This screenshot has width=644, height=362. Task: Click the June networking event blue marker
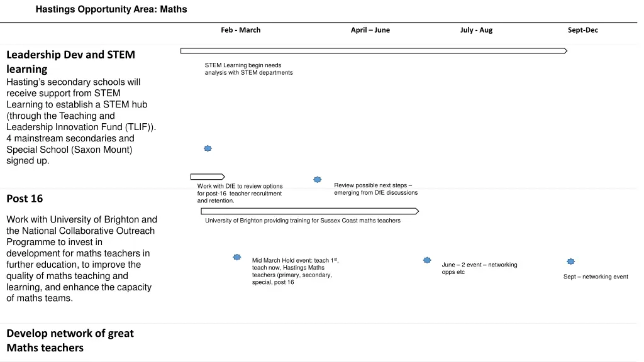427,260
